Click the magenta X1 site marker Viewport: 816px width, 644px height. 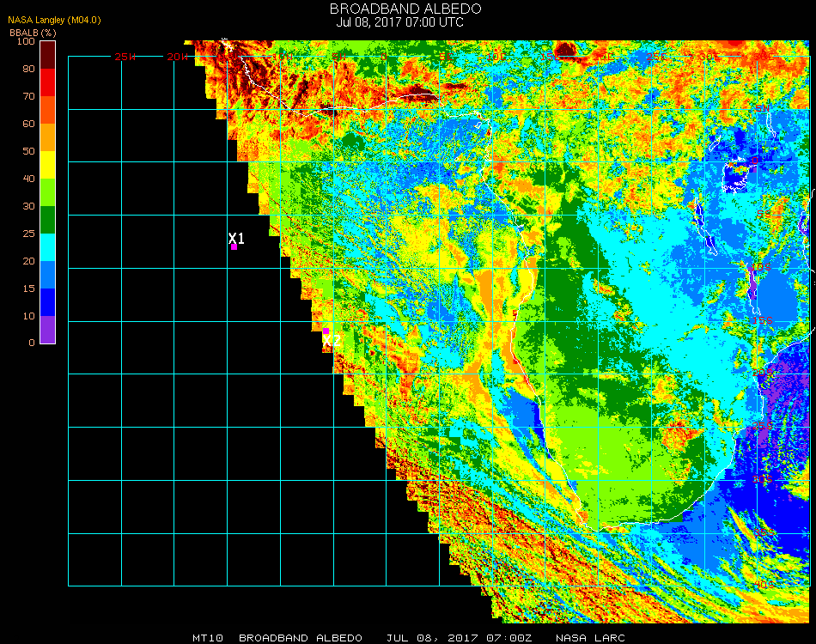click(234, 247)
